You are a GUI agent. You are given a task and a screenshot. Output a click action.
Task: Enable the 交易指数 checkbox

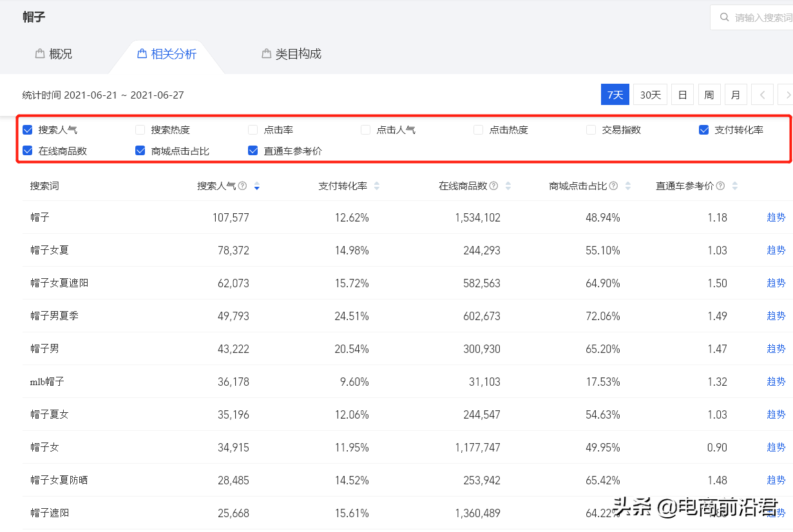click(x=591, y=129)
